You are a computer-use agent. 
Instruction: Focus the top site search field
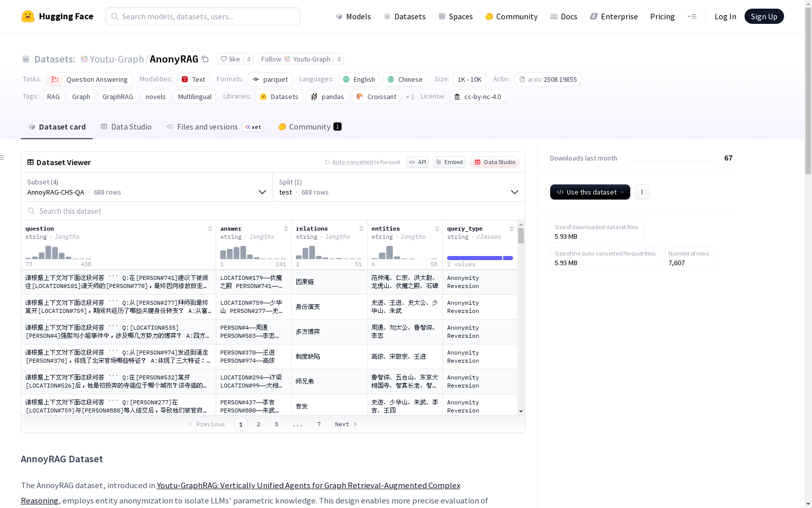tap(203, 16)
